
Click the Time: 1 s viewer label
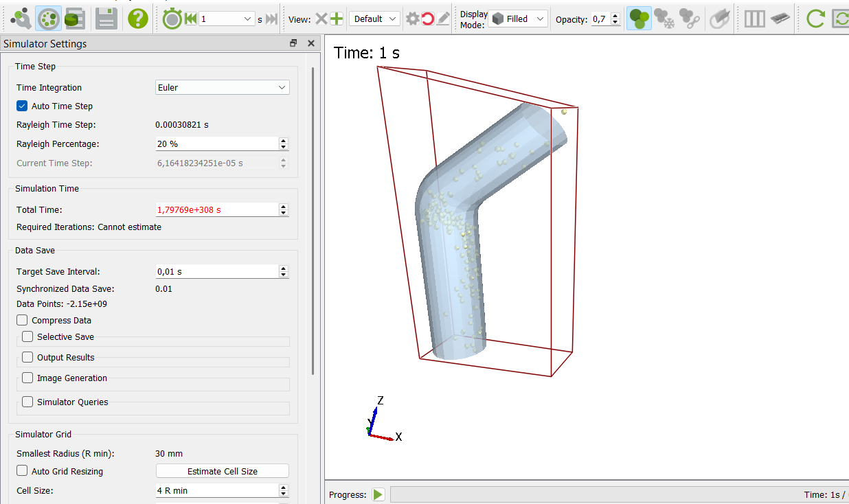click(367, 53)
